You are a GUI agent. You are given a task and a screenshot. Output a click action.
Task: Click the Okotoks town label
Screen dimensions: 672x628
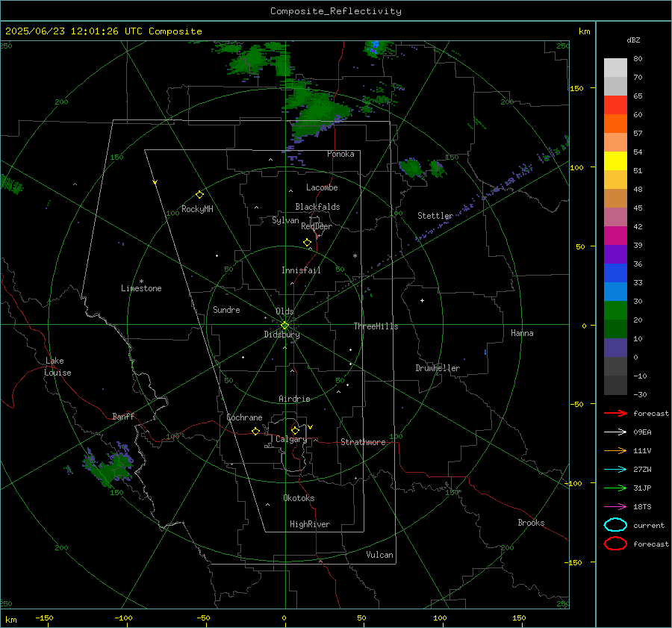(299, 498)
